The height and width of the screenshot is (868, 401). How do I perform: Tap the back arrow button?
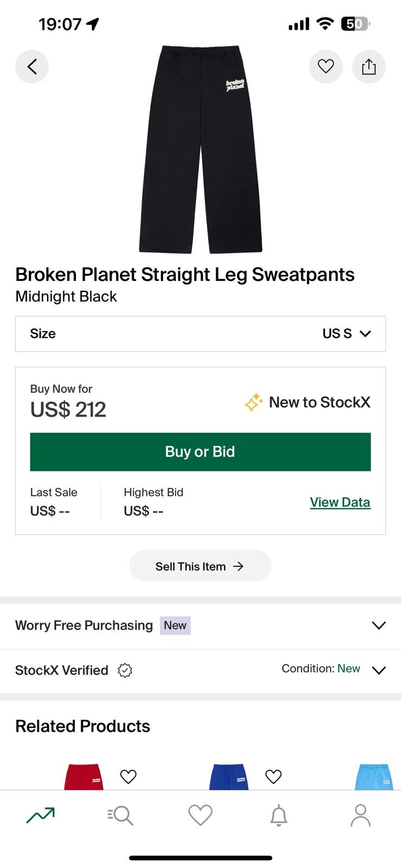[x=32, y=67]
